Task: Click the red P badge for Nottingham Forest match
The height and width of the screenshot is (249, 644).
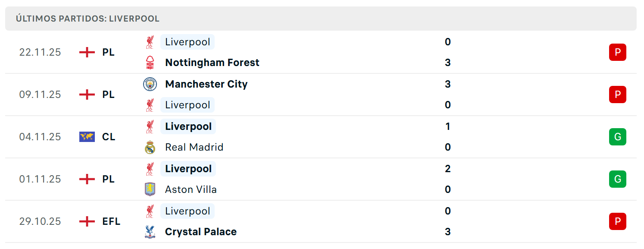Action: point(617,52)
